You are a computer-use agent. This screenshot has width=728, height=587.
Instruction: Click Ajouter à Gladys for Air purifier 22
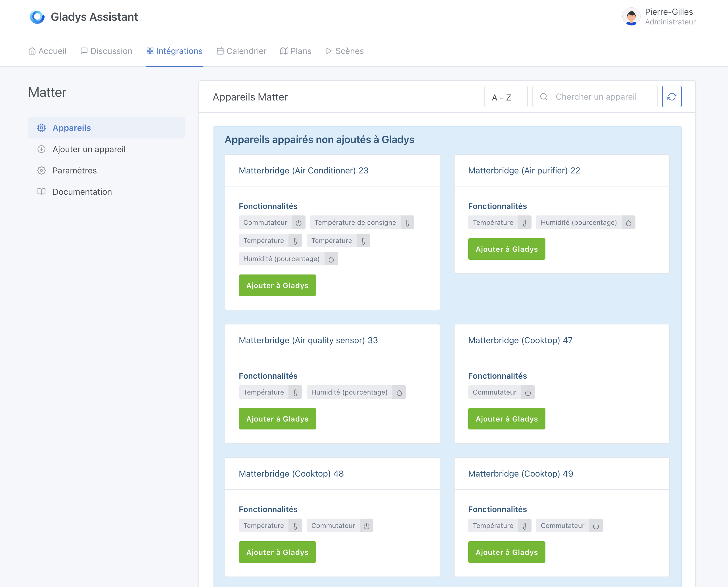click(x=507, y=249)
